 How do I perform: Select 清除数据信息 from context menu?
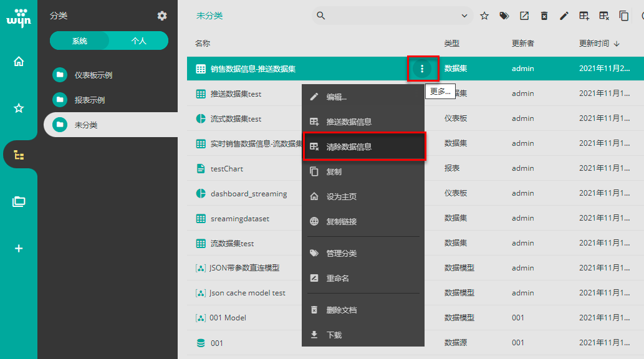pyautogui.click(x=349, y=146)
